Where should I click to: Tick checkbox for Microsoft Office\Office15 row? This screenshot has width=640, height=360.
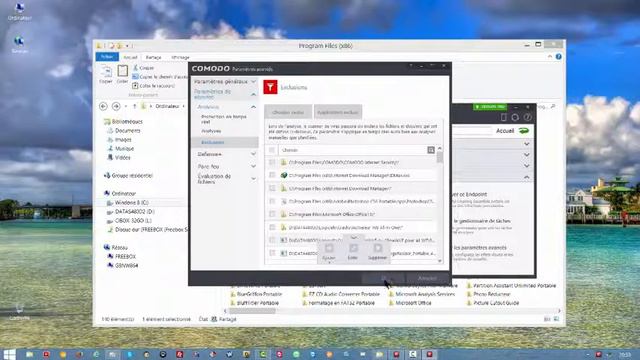272,214
